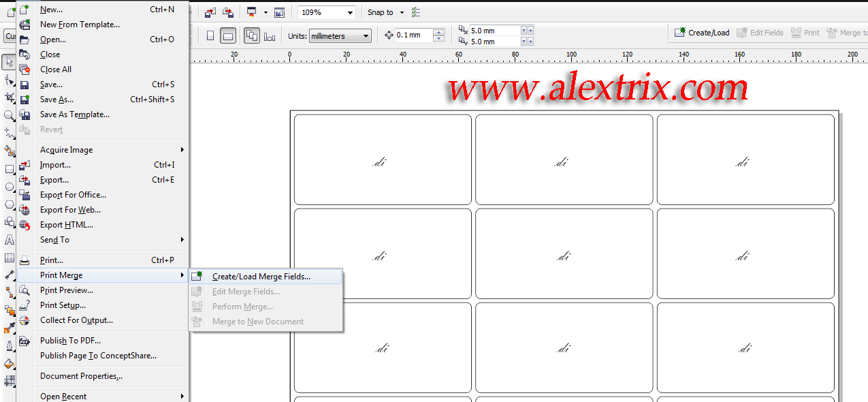The width and height of the screenshot is (868, 402).
Task: Select the Ellipse tool
Action: pyautogui.click(x=9, y=187)
